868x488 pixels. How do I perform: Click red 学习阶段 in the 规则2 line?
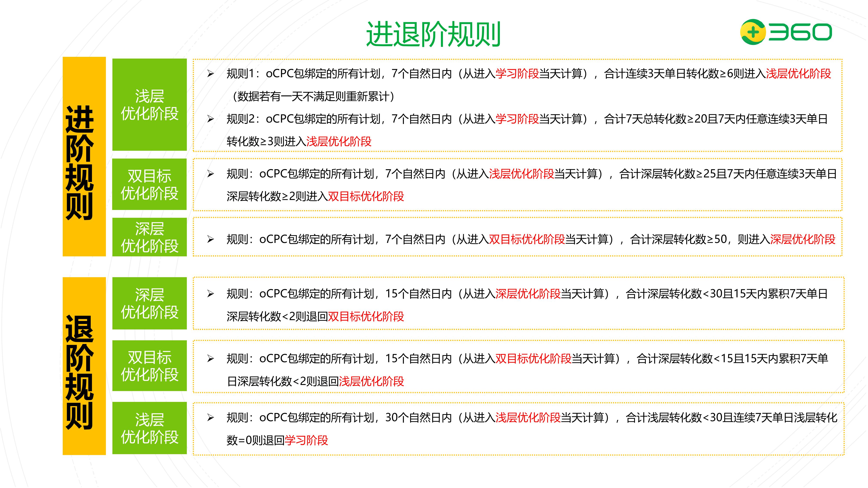(x=517, y=119)
